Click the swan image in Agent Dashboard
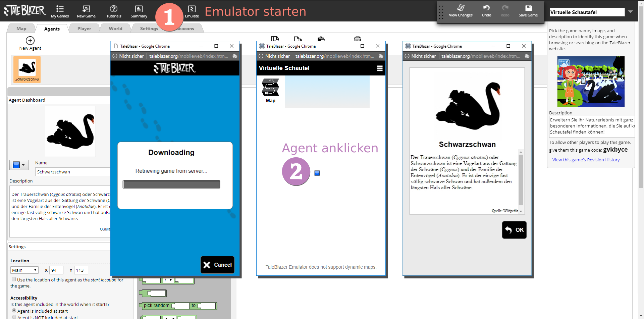The image size is (644, 319). pos(70,131)
